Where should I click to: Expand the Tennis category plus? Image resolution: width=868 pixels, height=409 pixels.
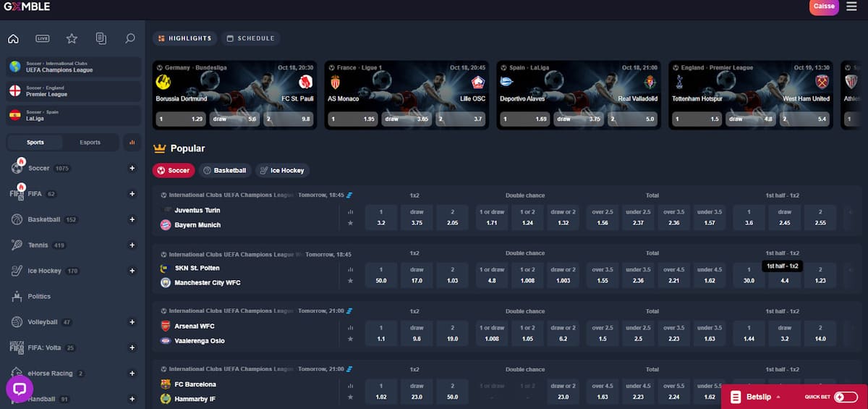point(132,245)
